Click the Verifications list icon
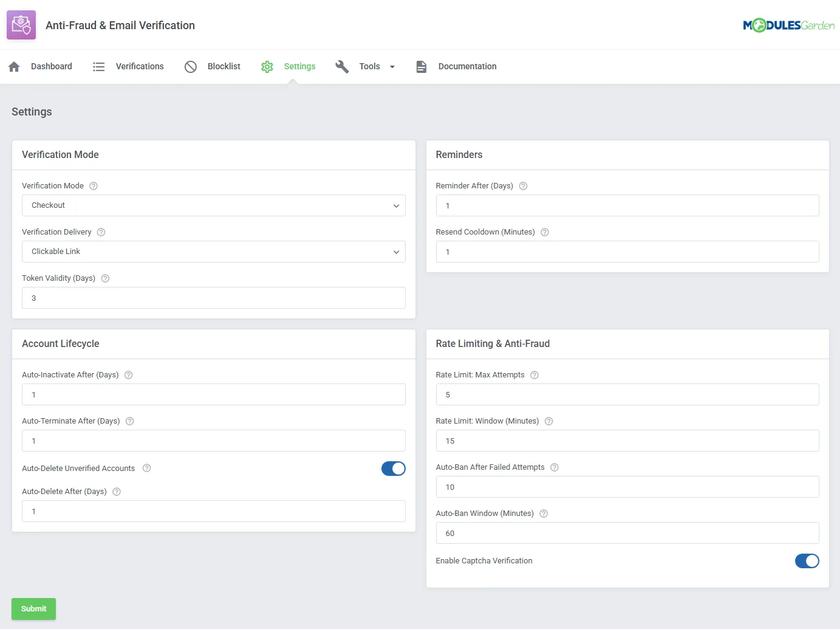This screenshot has width=840, height=629. click(99, 67)
